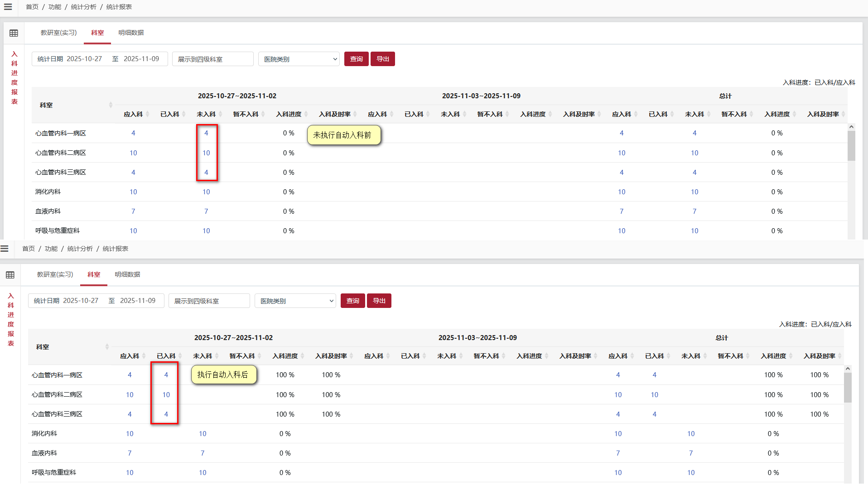
Task: Click the table grid icon in the lower report
Action: (x=10, y=275)
